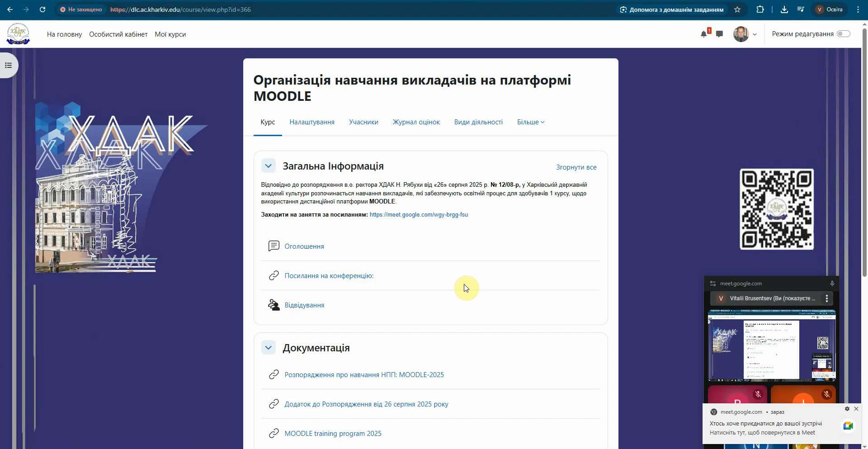Click the browser page reload icon
Viewport: 868px width, 449px height.
[42, 9]
